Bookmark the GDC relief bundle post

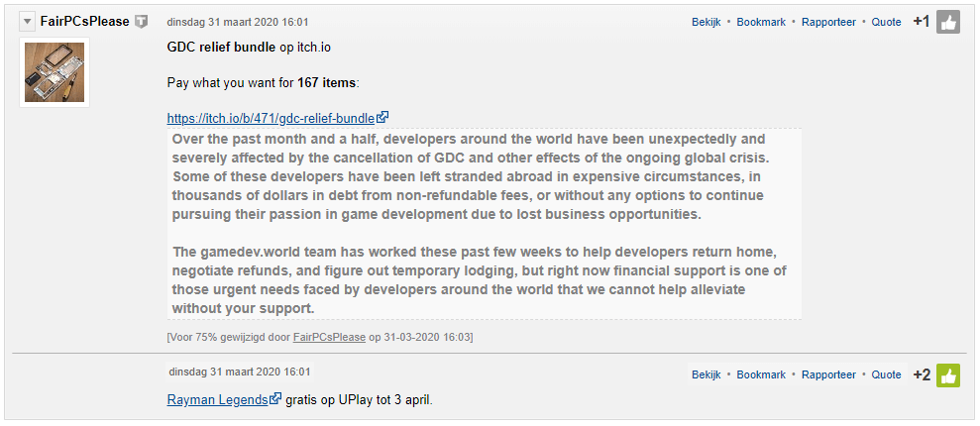761,22
